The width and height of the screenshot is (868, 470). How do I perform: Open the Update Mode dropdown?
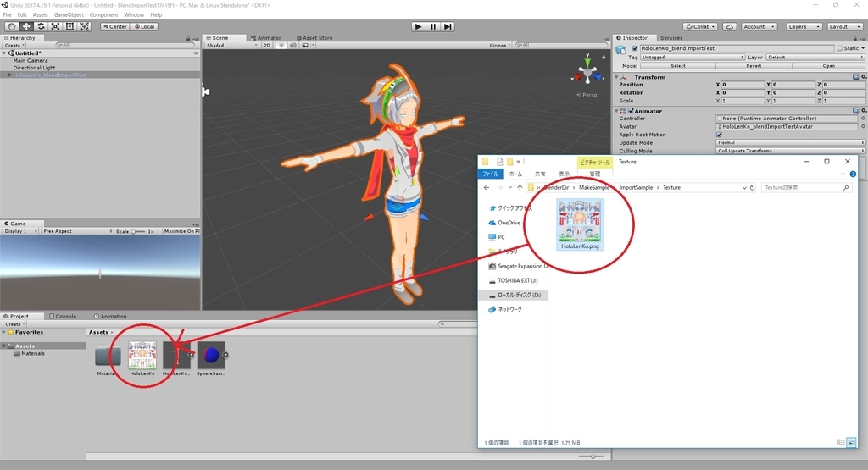[x=790, y=142]
